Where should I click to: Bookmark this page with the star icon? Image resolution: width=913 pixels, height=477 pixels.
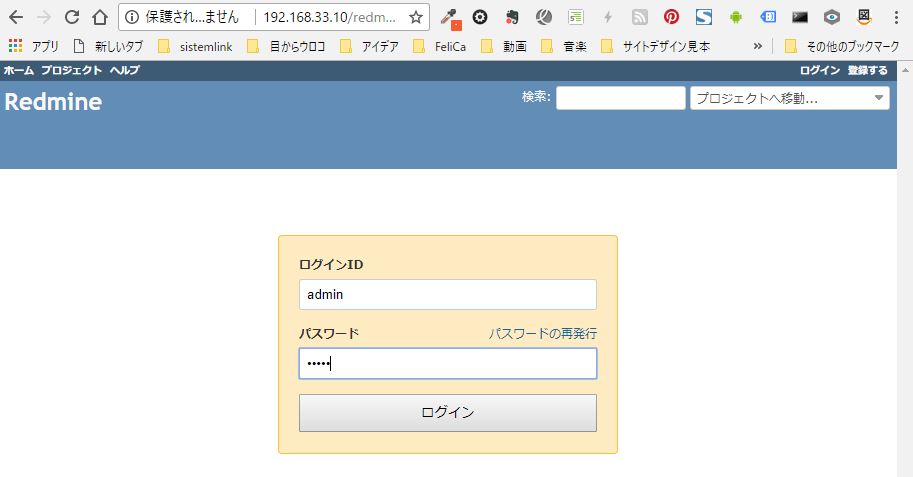pos(416,17)
